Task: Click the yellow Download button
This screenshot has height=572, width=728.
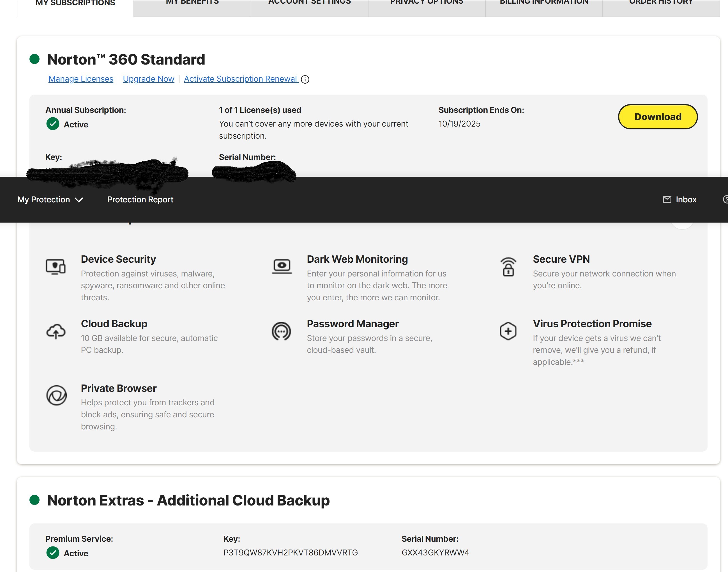Action: pos(658,116)
